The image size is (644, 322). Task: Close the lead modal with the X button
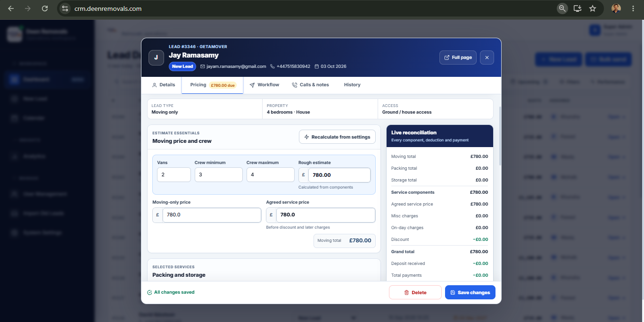click(487, 58)
